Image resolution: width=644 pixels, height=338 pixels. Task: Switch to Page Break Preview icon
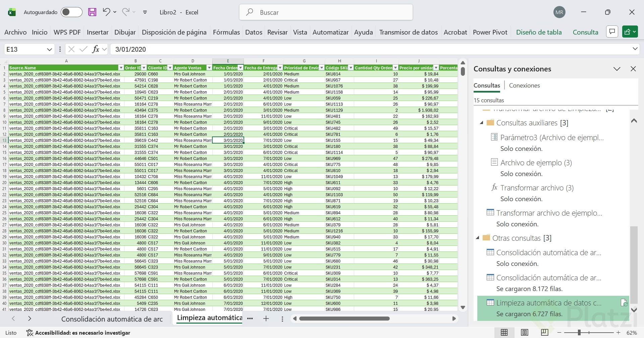pyautogui.click(x=545, y=332)
